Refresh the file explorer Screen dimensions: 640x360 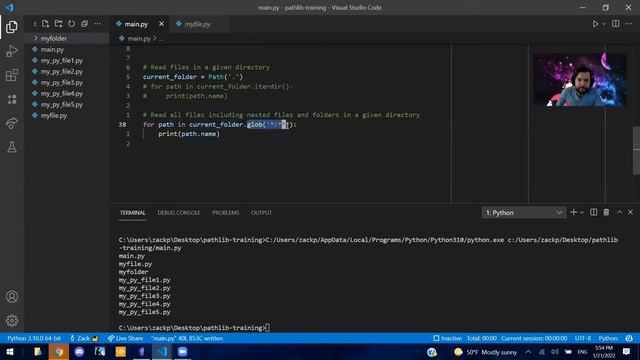[x=71, y=24]
